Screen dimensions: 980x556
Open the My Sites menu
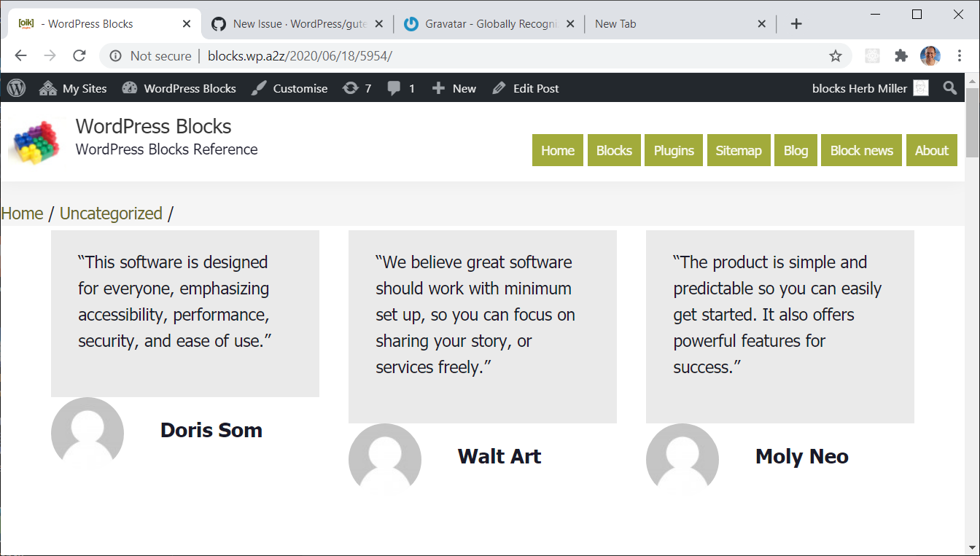[73, 88]
